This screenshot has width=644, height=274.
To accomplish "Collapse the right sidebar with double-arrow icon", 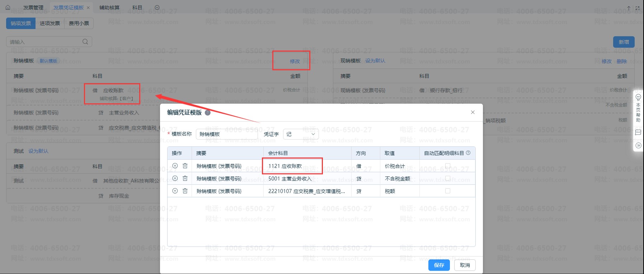I will pos(638,145).
